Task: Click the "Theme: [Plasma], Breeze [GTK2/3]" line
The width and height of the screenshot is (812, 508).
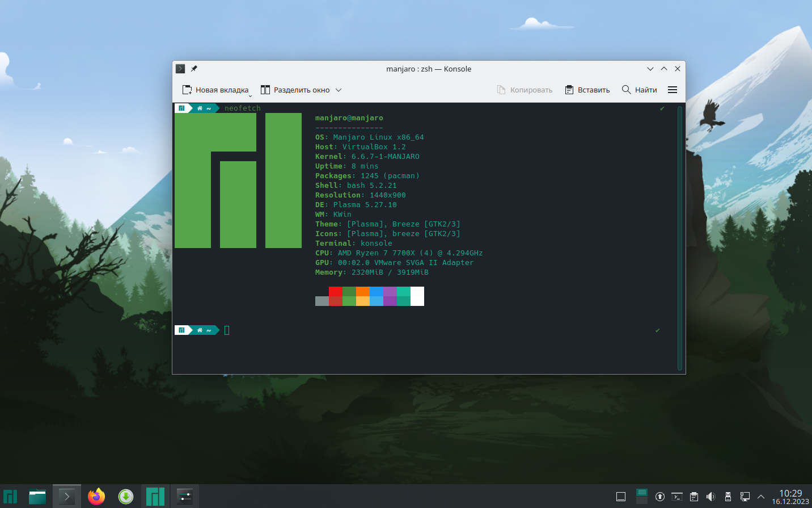Action: (x=388, y=224)
